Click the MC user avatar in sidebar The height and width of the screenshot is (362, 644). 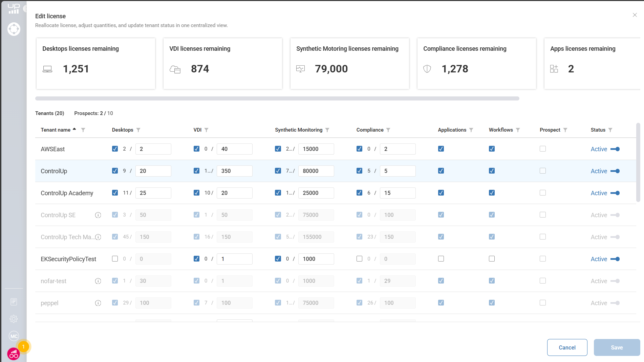(14, 336)
